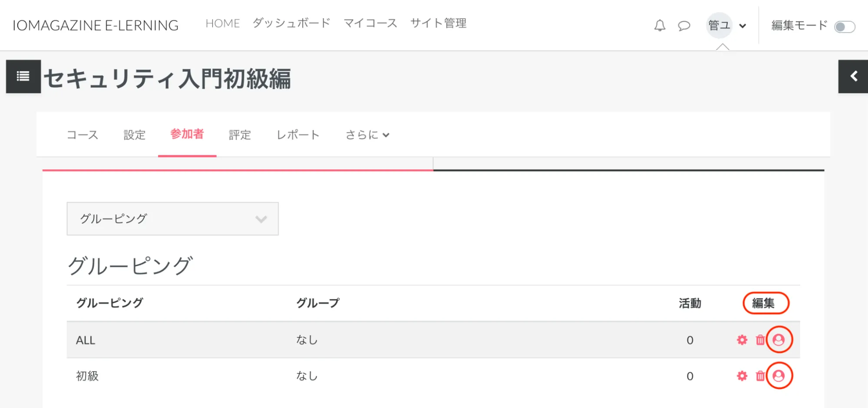
Task: Open マイコース in the top navigation
Action: pos(370,23)
